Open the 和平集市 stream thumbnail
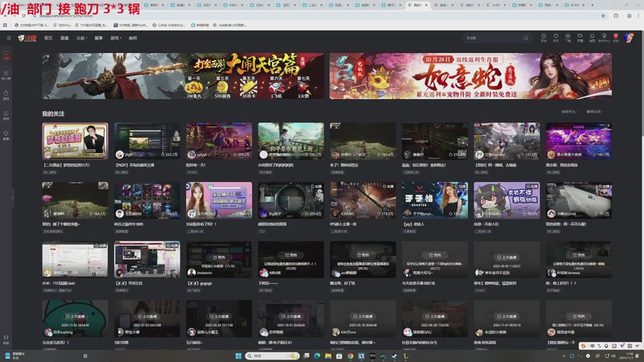This screenshot has width=644, height=362. coord(291,141)
